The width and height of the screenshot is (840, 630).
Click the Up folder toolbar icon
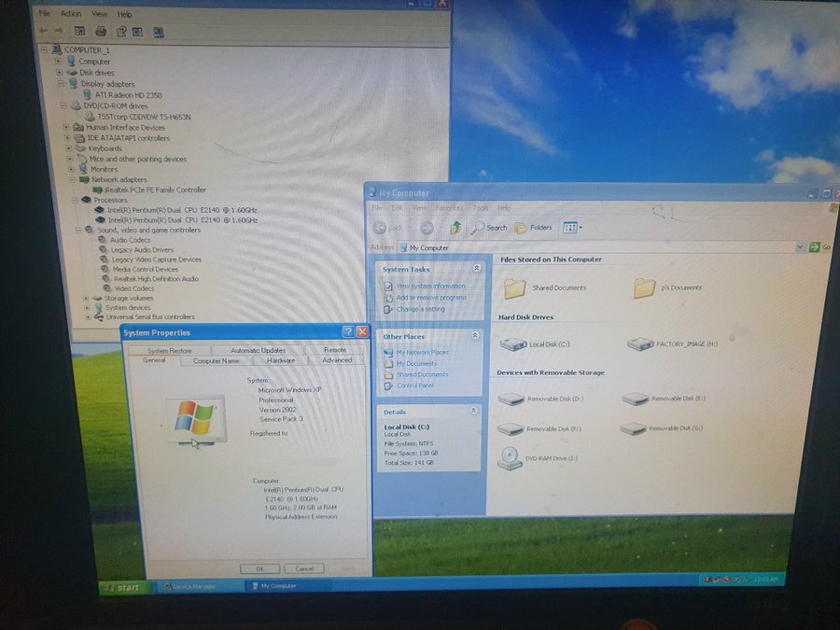[455, 228]
